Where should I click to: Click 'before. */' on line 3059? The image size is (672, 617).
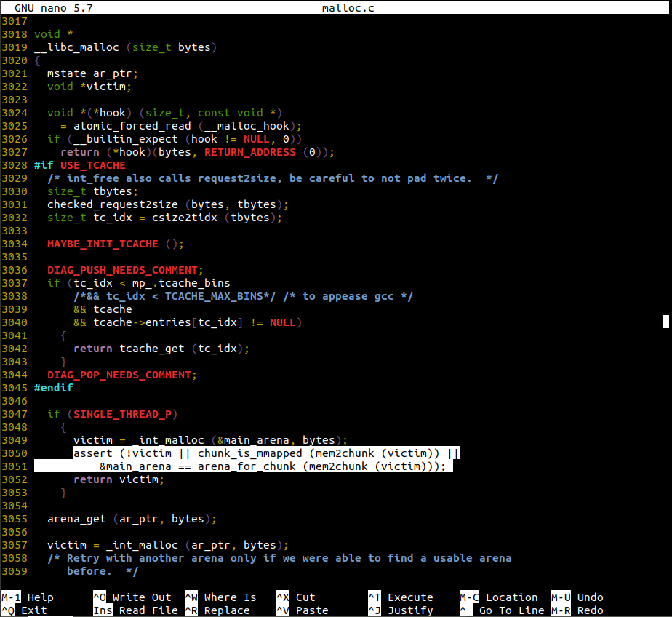pos(103,571)
